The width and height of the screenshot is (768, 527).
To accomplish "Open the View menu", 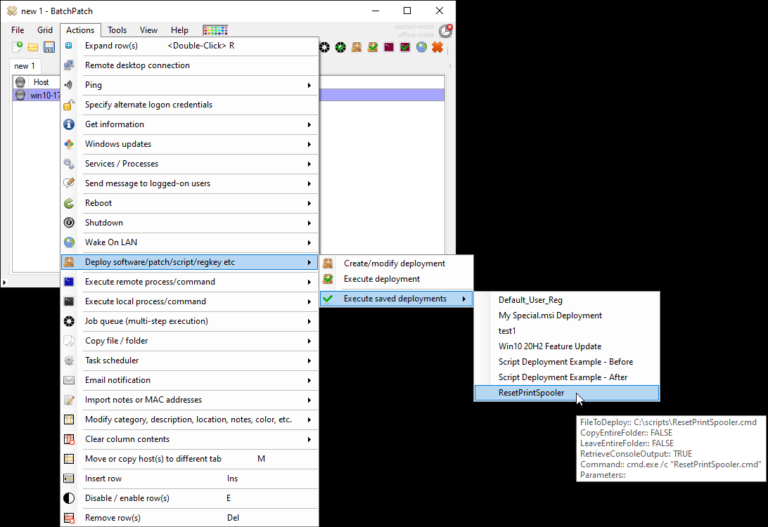I will tap(148, 30).
